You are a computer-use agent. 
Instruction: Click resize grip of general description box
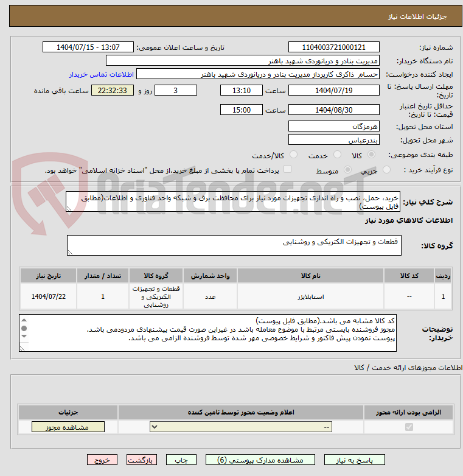69,209
